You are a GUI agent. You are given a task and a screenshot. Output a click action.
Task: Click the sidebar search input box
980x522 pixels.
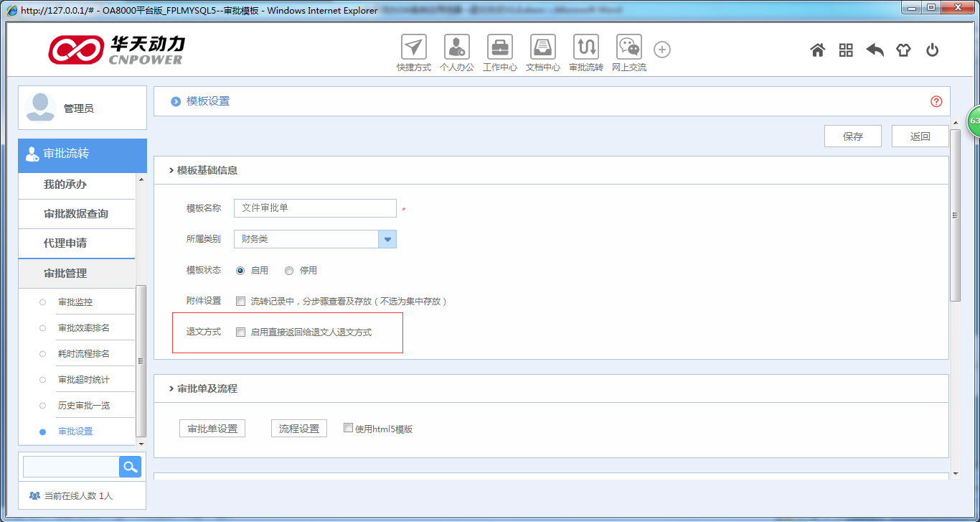click(x=71, y=467)
